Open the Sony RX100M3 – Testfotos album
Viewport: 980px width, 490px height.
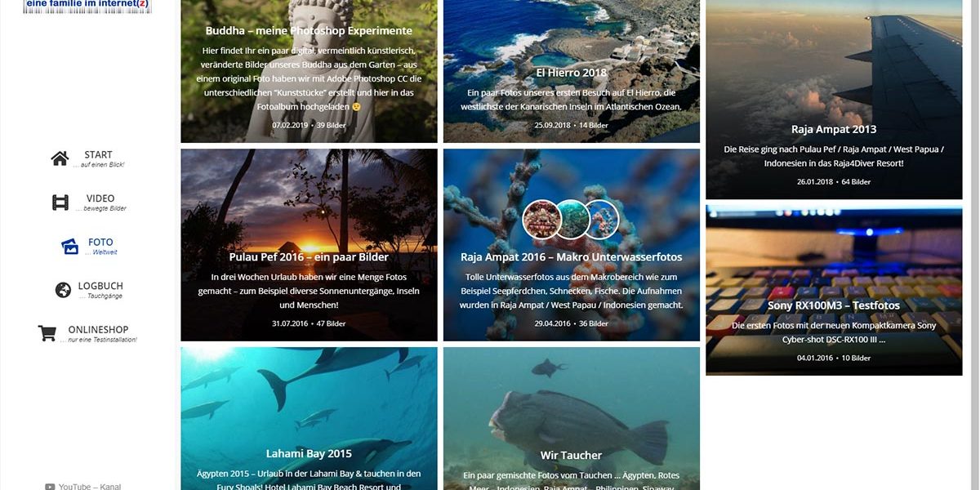[x=834, y=305]
